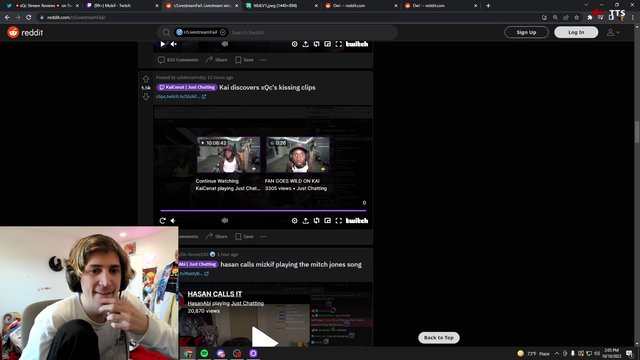Switch to the r/LivestreamFail browser tab
The image size is (640, 360).
202,6
